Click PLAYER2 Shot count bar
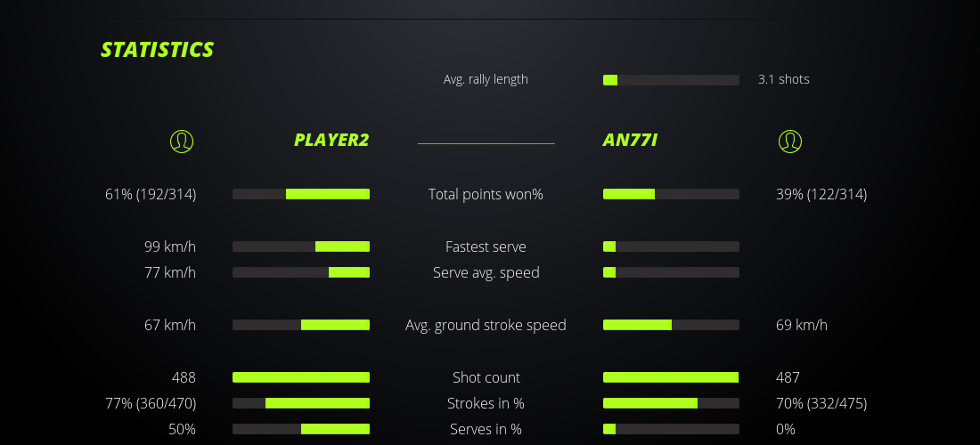This screenshot has width=980, height=445. point(301,377)
